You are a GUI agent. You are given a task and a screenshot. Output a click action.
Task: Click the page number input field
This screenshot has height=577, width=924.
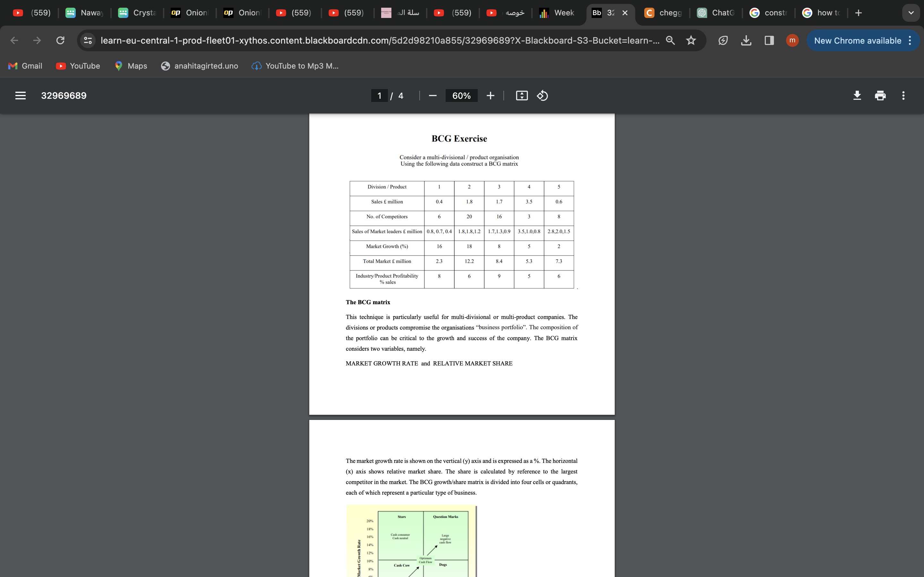click(379, 96)
